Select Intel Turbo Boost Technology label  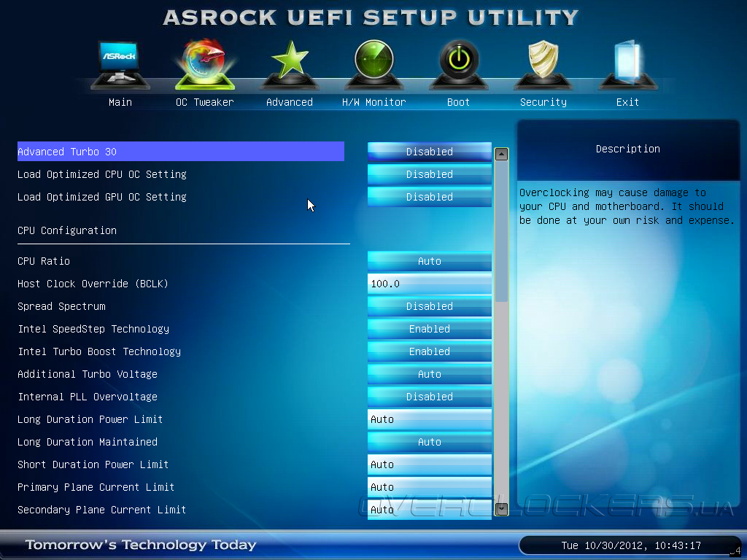point(99,351)
